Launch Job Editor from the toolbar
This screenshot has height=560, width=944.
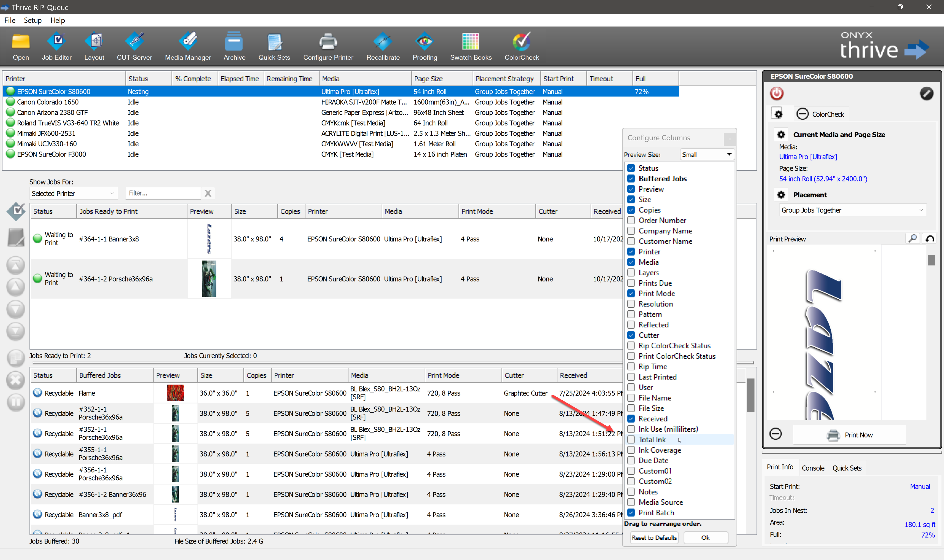(x=57, y=46)
